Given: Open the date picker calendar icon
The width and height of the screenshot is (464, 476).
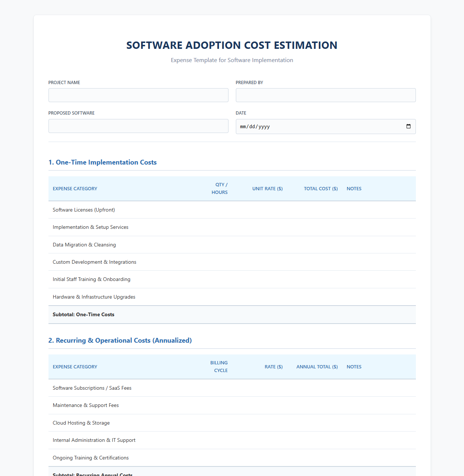Looking at the screenshot, I should tap(408, 126).
